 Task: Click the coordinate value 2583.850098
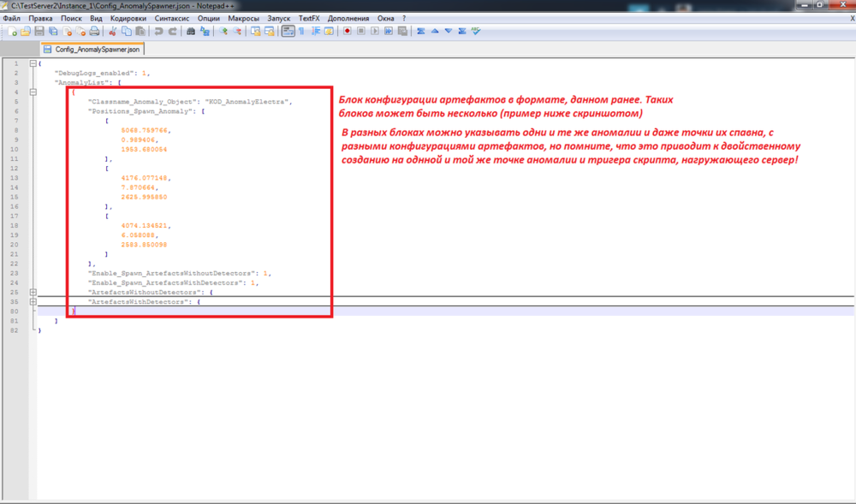[x=144, y=245]
